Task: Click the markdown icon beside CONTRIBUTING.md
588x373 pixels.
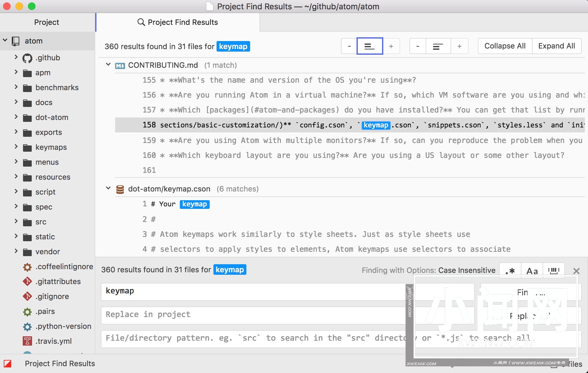Action: tap(120, 66)
